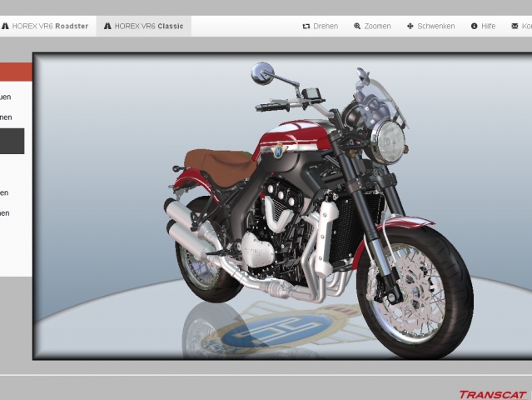The width and height of the screenshot is (532, 400).
Task: Open the Hilfe help link
Action: [488, 26]
